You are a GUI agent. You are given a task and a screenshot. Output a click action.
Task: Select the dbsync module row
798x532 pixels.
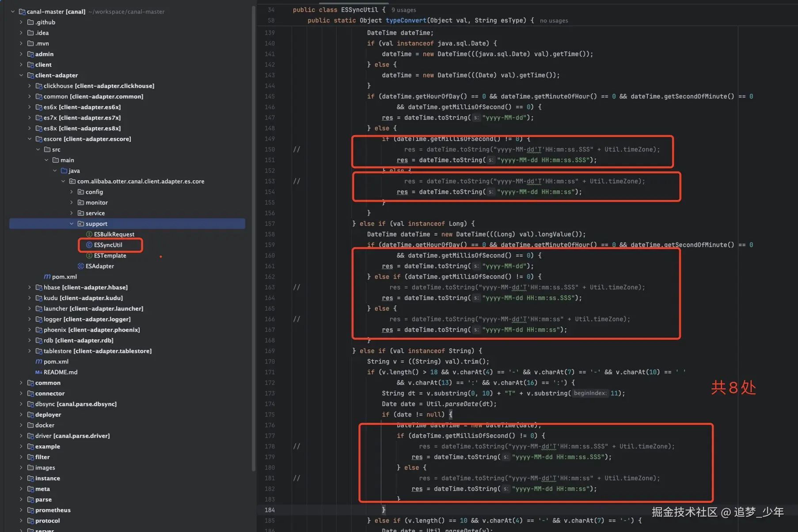pyautogui.click(x=127, y=404)
